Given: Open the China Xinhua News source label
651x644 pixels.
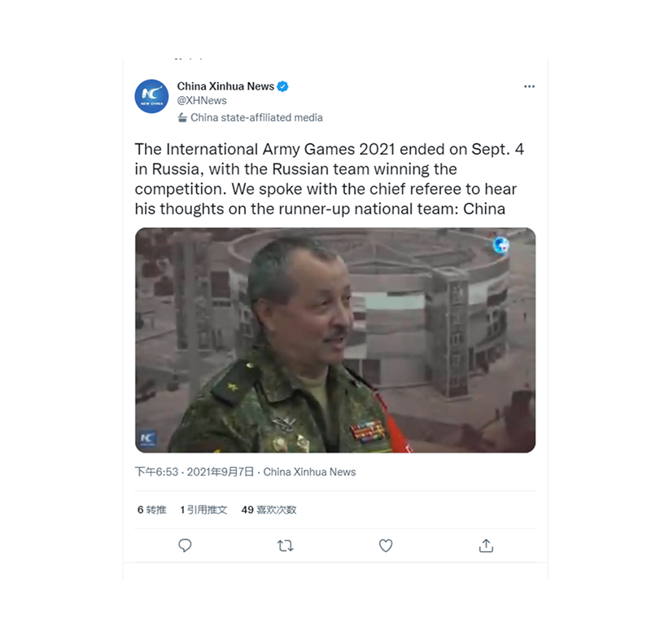Looking at the screenshot, I should (x=309, y=472).
